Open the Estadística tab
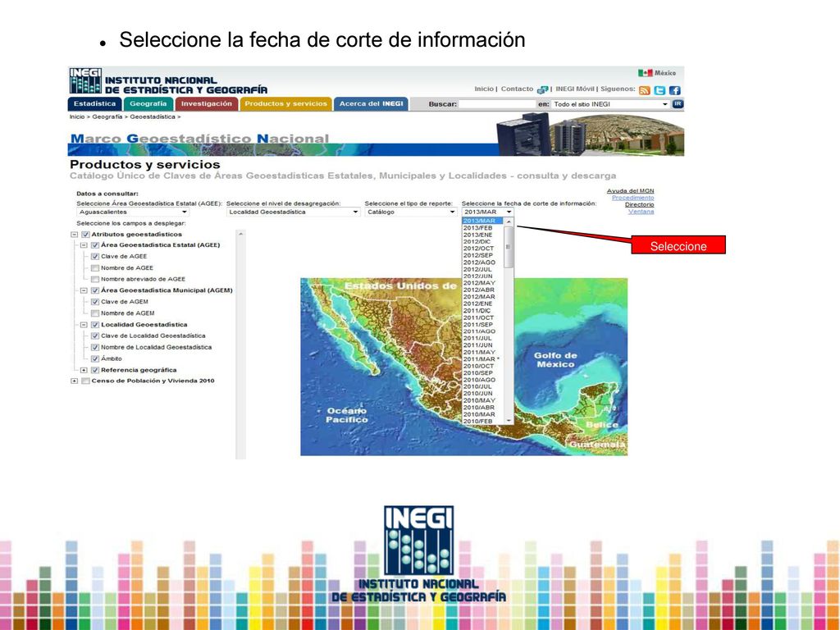The width and height of the screenshot is (840, 630). click(95, 104)
